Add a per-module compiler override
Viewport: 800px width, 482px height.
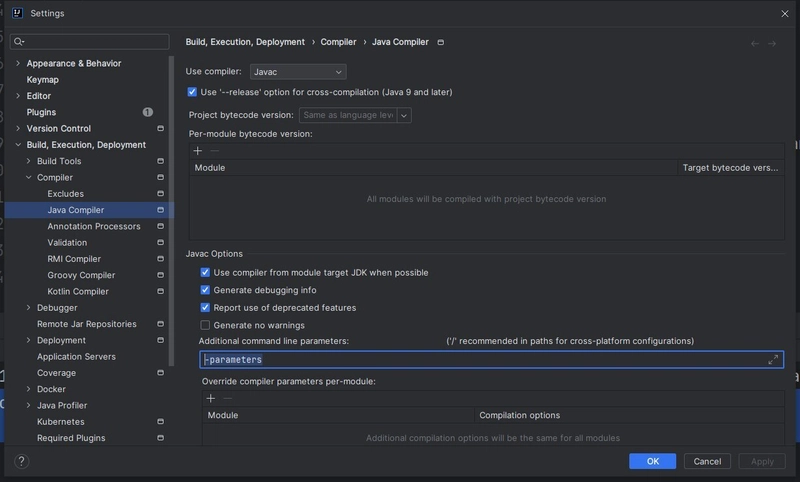(211, 398)
